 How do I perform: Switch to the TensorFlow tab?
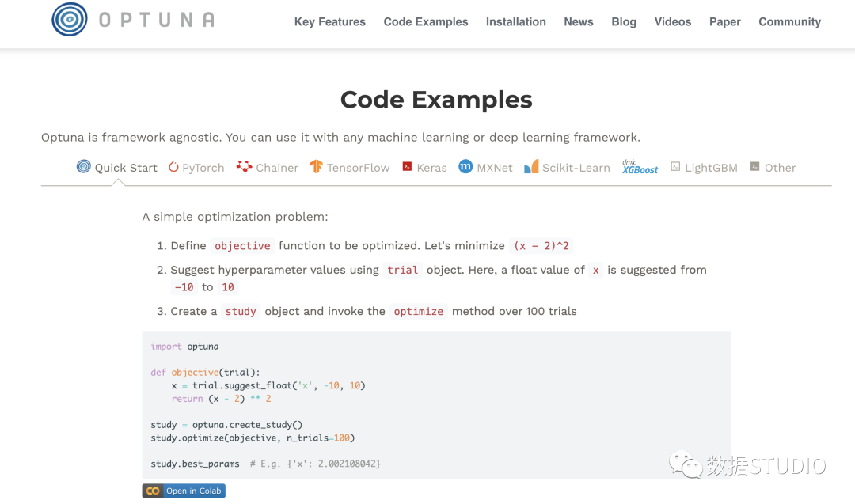[x=359, y=168]
